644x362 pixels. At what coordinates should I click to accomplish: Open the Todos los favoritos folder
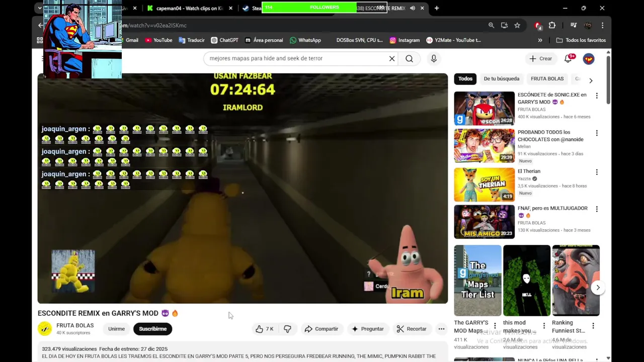point(581,40)
